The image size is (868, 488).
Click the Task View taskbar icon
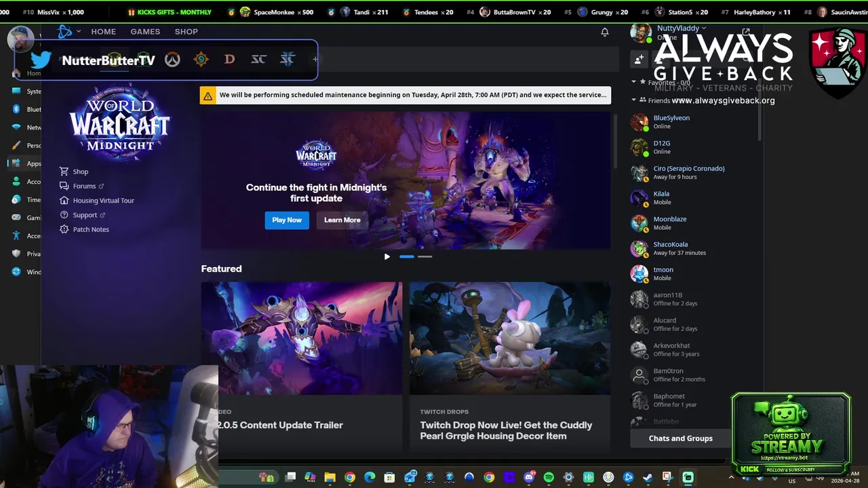point(290,477)
